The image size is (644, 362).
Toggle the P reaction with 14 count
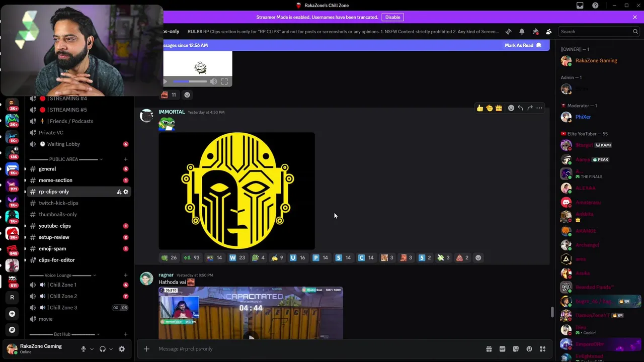coord(320,258)
